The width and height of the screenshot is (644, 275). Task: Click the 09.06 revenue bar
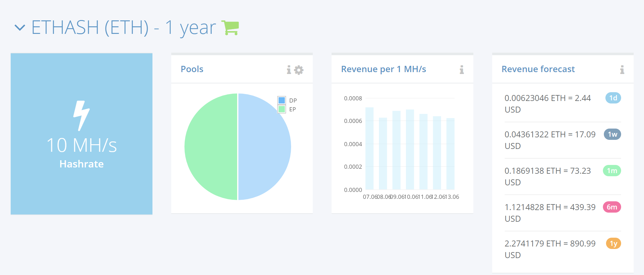[x=397, y=150]
